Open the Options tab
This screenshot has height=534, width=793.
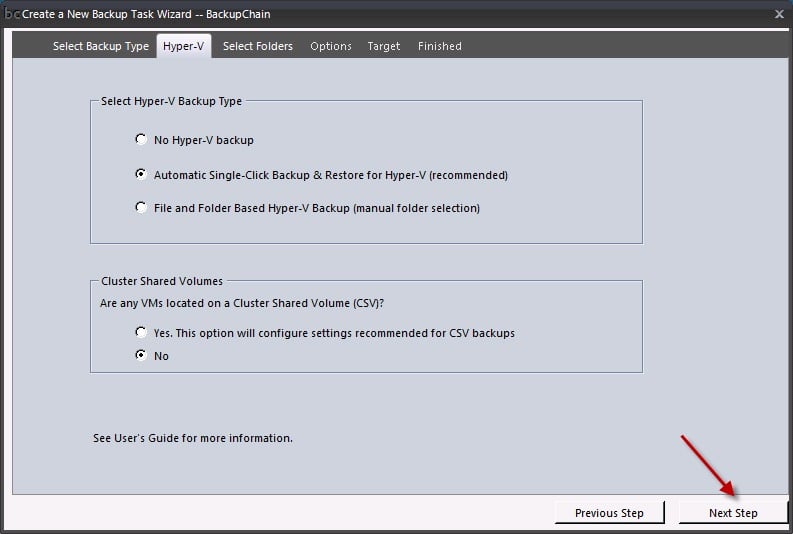331,46
